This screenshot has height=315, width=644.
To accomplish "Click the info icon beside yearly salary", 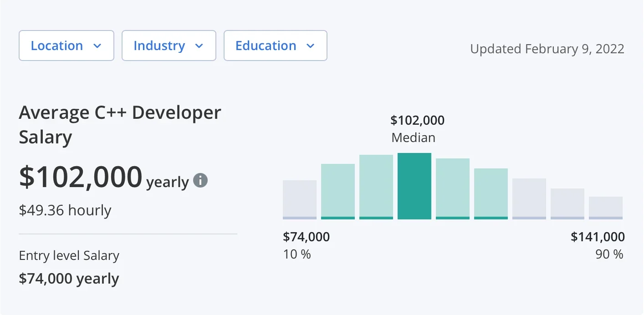I will (200, 181).
